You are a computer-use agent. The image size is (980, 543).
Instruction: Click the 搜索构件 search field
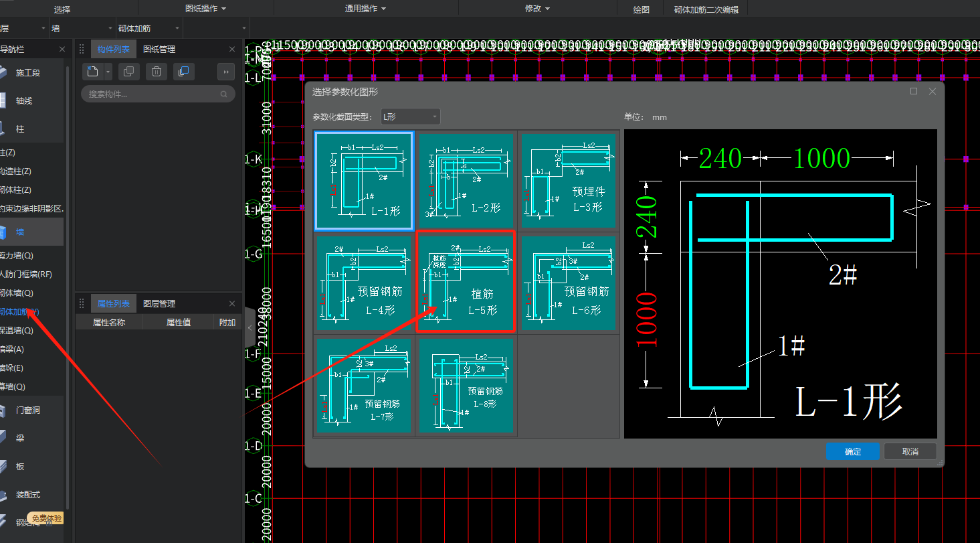158,94
